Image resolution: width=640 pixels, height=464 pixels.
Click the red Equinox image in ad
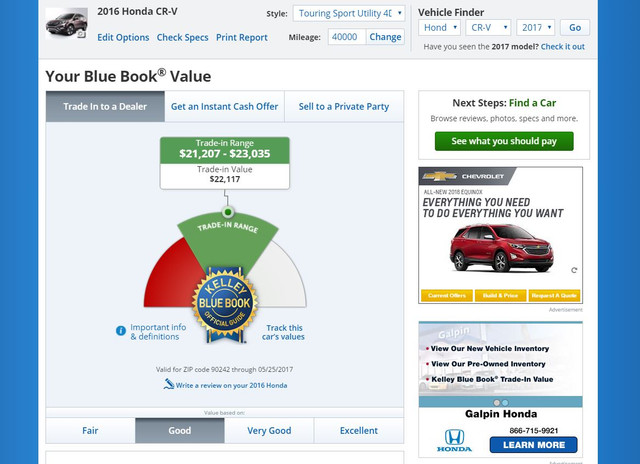coord(502,248)
